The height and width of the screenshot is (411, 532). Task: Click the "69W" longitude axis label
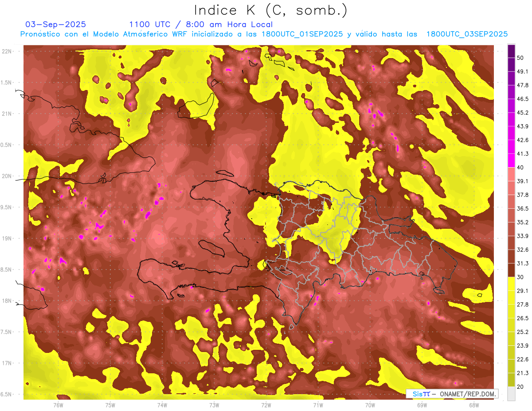(x=422, y=405)
